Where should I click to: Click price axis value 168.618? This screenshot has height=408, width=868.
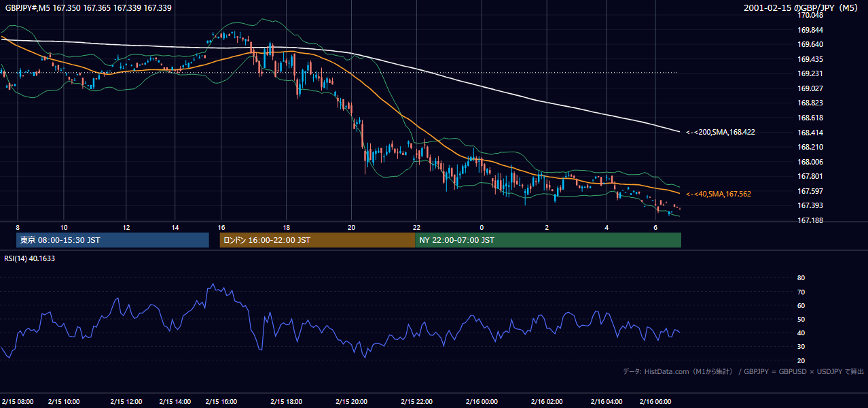810,118
